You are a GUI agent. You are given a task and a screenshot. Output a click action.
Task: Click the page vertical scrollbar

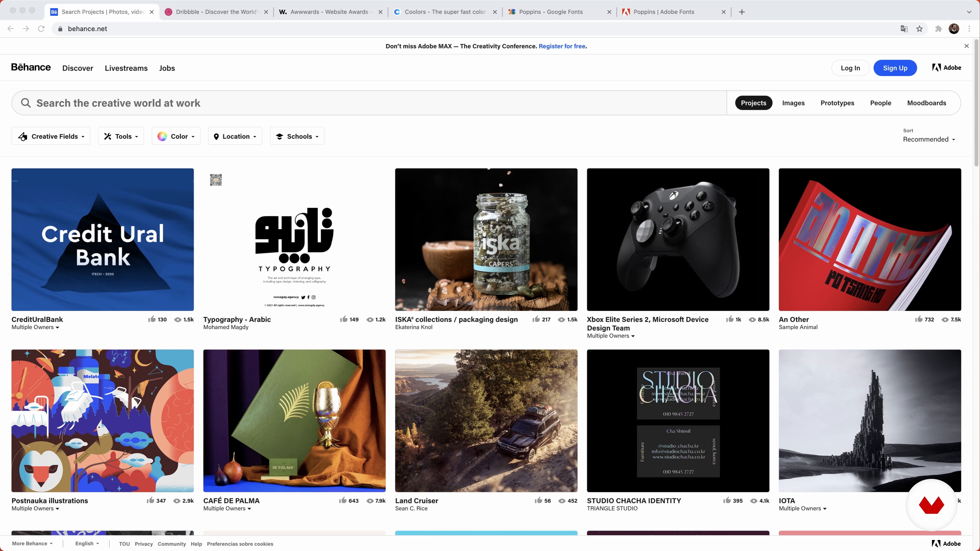(976, 103)
